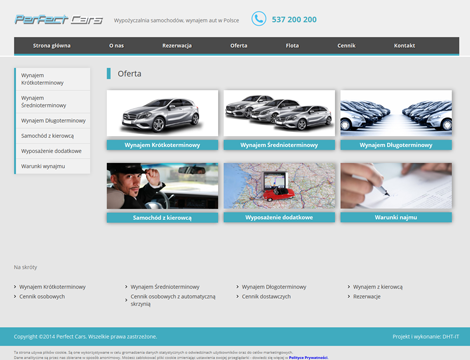Viewport: 470px width, 360px height.
Task: Click the hand signing contract image
Action: [396, 186]
